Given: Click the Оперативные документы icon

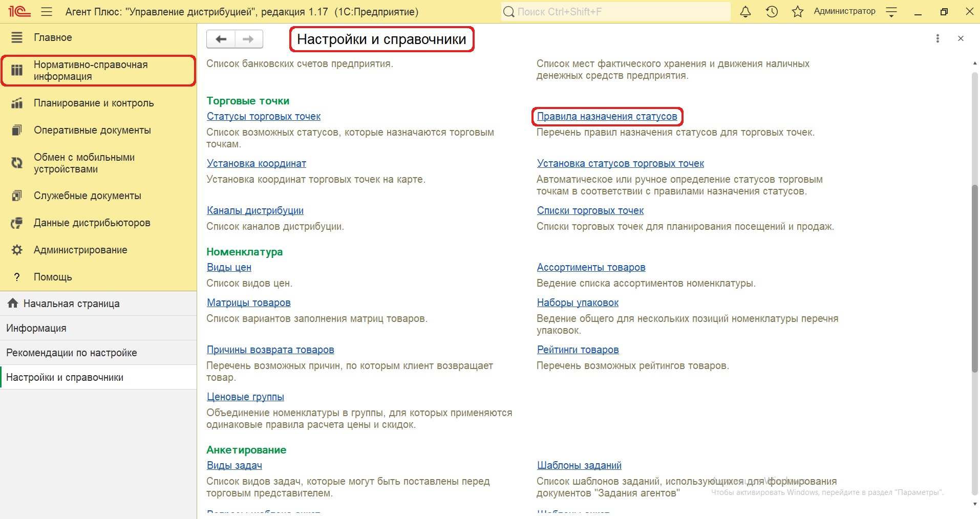Looking at the screenshot, I should pyautogui.click(x=17, y=130).
